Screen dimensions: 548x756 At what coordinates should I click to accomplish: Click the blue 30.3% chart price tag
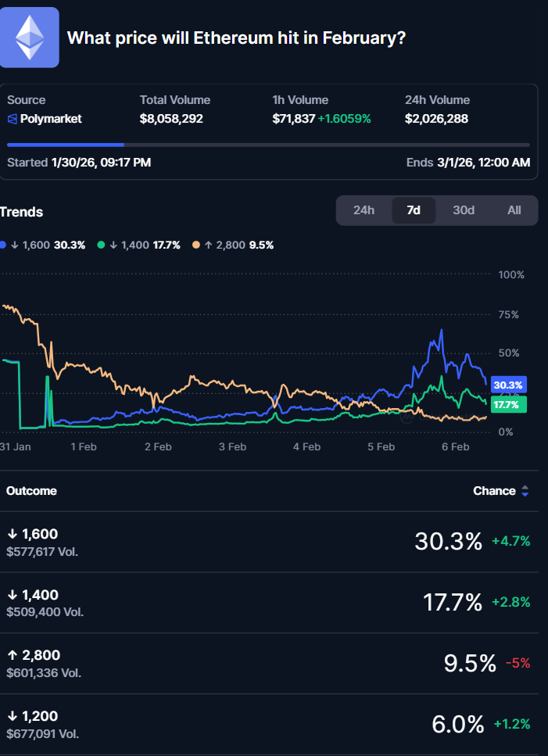[508, 385]
